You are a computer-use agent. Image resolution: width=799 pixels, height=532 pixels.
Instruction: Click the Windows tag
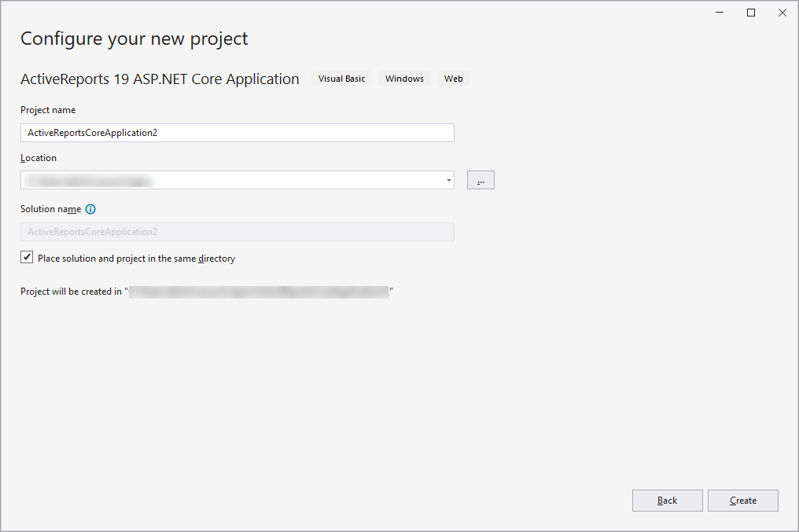(x=404, y=79)
